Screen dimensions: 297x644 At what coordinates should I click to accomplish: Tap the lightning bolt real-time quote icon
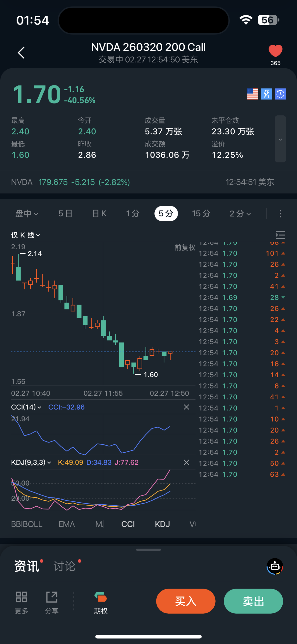point(267,94)
